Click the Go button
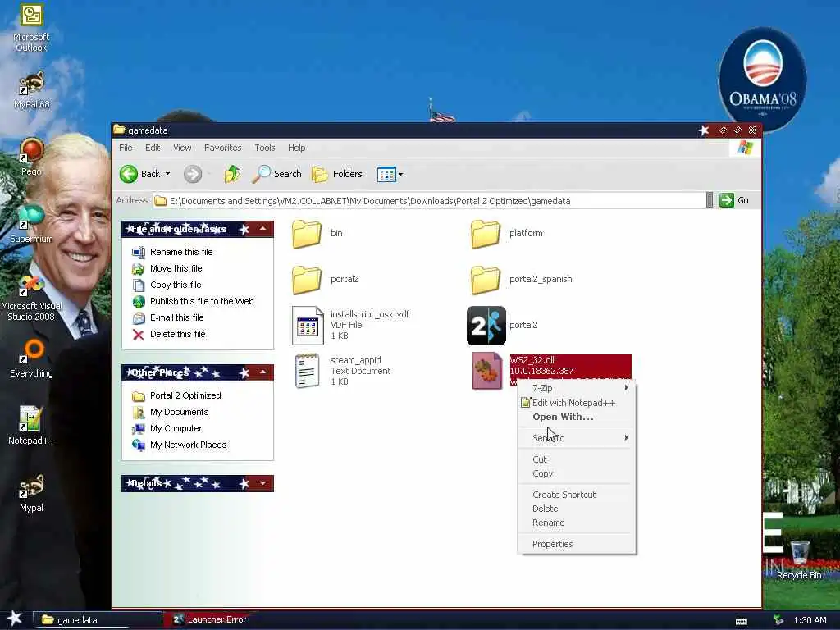 pos(734,200)
